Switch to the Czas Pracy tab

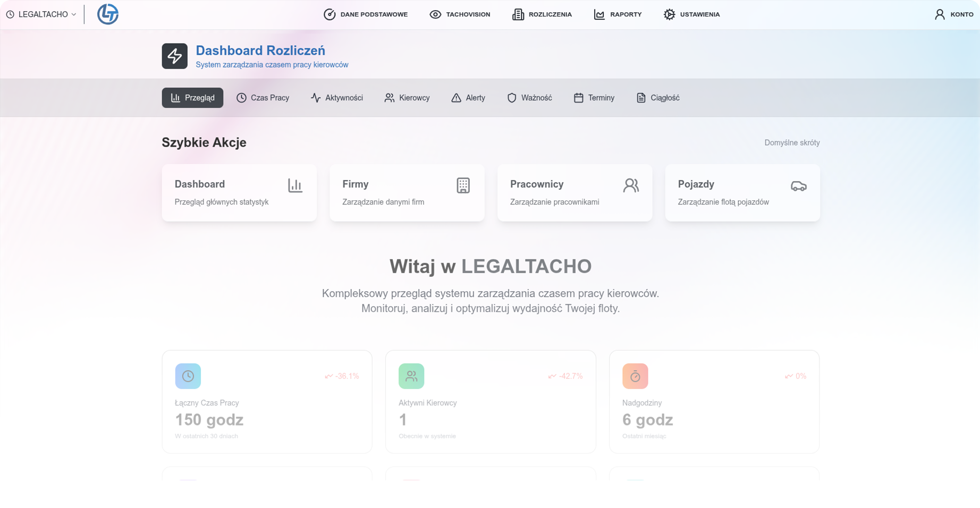click(x=263, y=98)
